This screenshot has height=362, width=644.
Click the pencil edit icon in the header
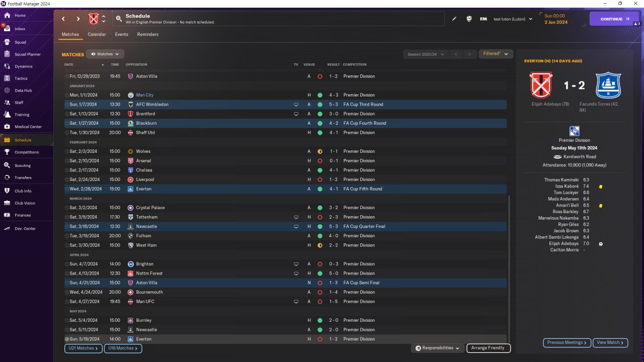click(454, 19)
